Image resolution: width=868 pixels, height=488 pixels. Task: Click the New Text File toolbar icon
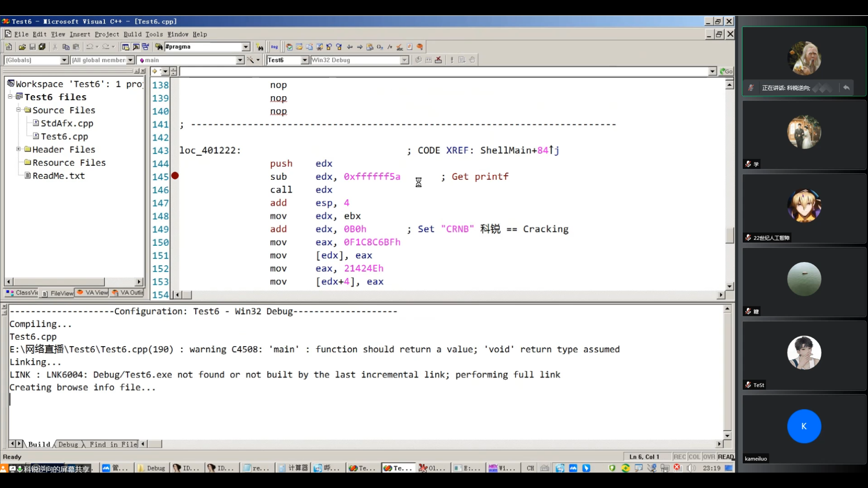click(9, 47)
